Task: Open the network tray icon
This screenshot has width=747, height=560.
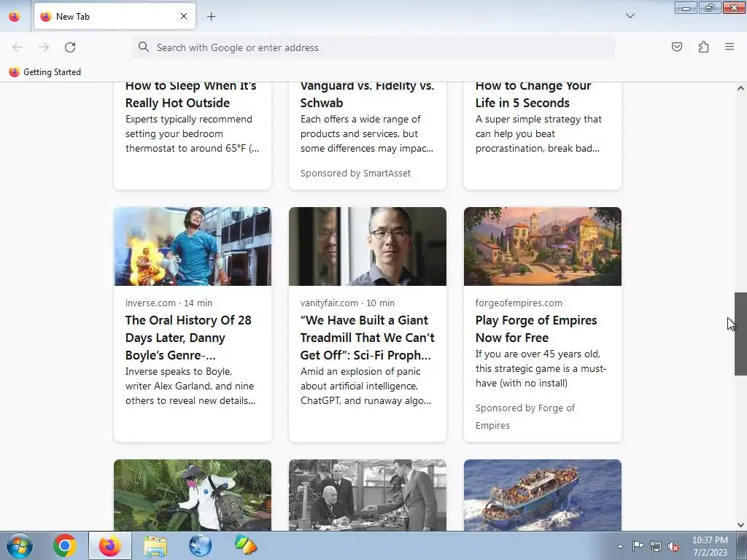Action: (x=656, y=546)
